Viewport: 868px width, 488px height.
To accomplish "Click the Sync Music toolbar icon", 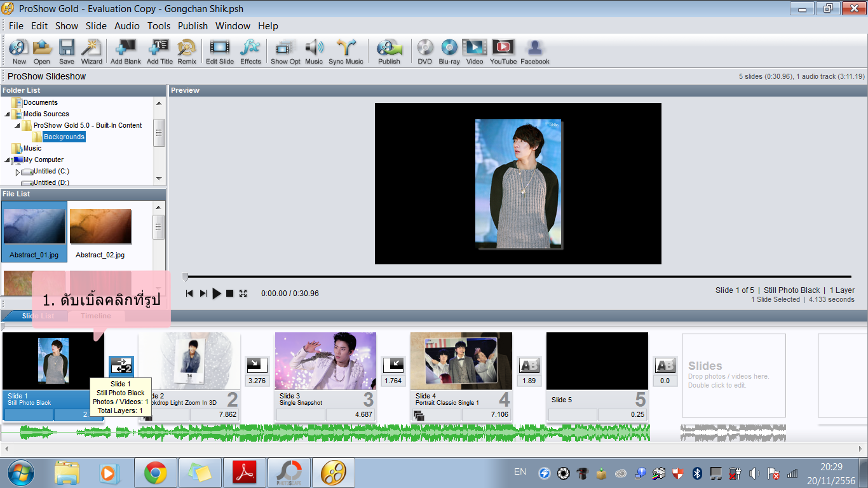I will 346,51.
